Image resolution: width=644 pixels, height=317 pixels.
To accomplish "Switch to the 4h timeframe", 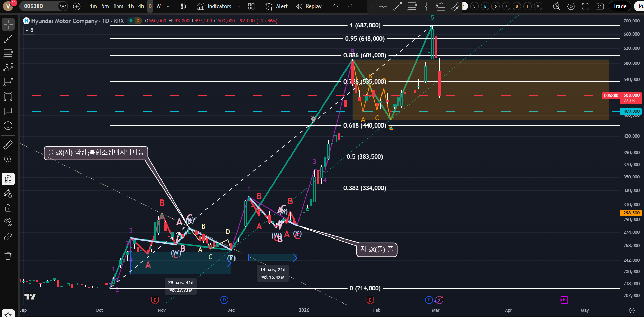I will [141, 6].
